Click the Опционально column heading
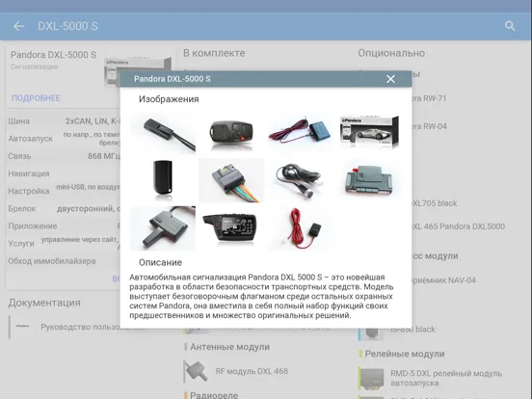Image resolution: width=532 pixels, height=399 pixels. [391, 53]
